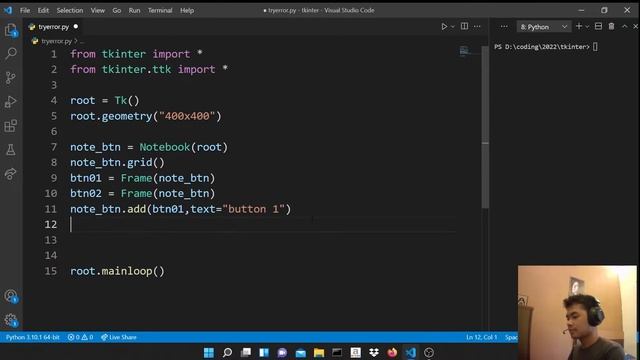
Task: Open the '8: Python' terminal selector dropdown
Action: coord(544,27)
